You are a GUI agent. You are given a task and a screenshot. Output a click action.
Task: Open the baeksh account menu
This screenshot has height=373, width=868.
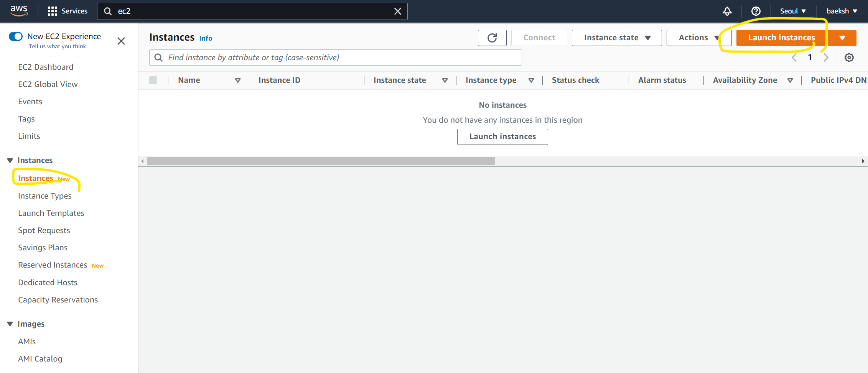[842, 11]
